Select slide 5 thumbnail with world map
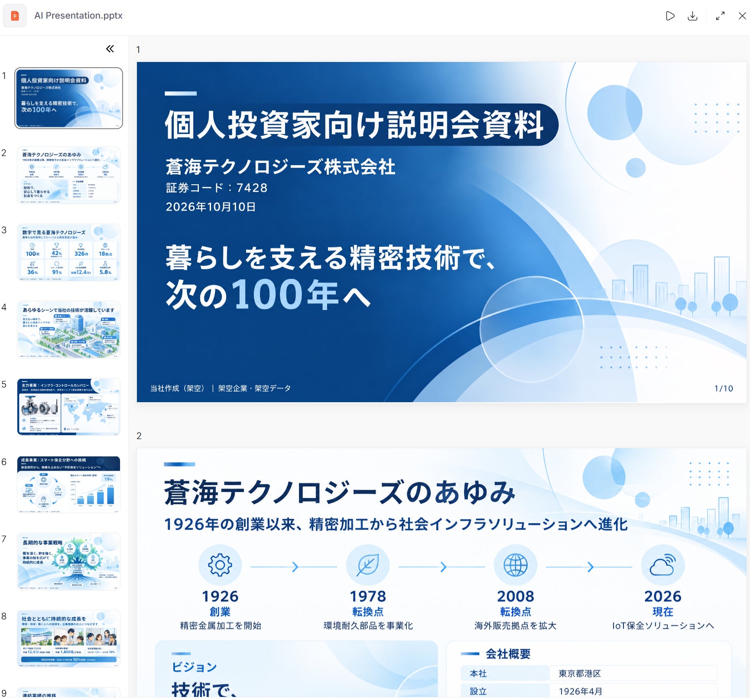Viewport: 750px width, 700px height. click(68, 407)
